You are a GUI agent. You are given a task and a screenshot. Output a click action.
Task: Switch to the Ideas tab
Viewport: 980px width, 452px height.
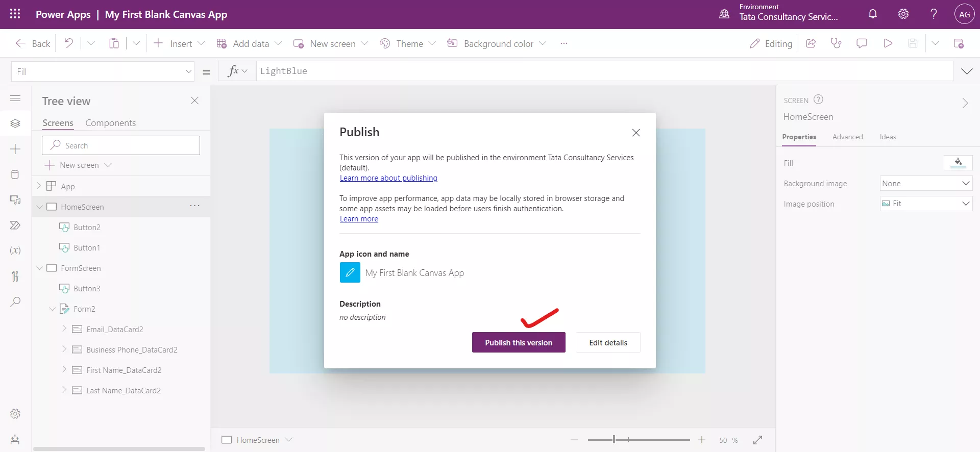pyautogui.click(x=888, y=137)
